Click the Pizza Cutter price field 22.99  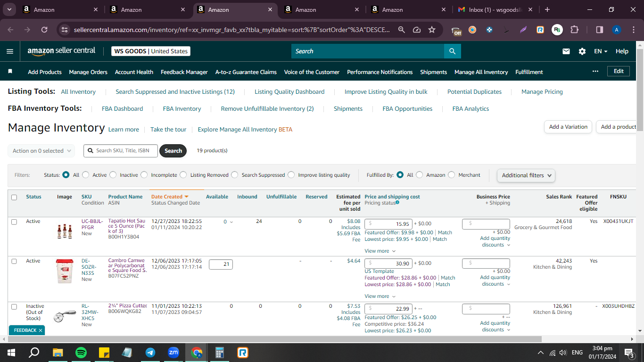388,309
